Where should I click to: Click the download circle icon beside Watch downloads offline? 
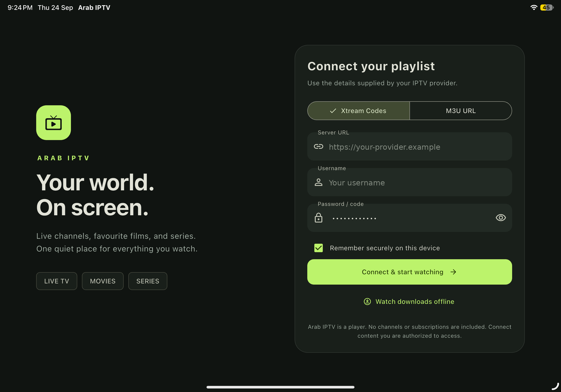[x=367, y=301]
